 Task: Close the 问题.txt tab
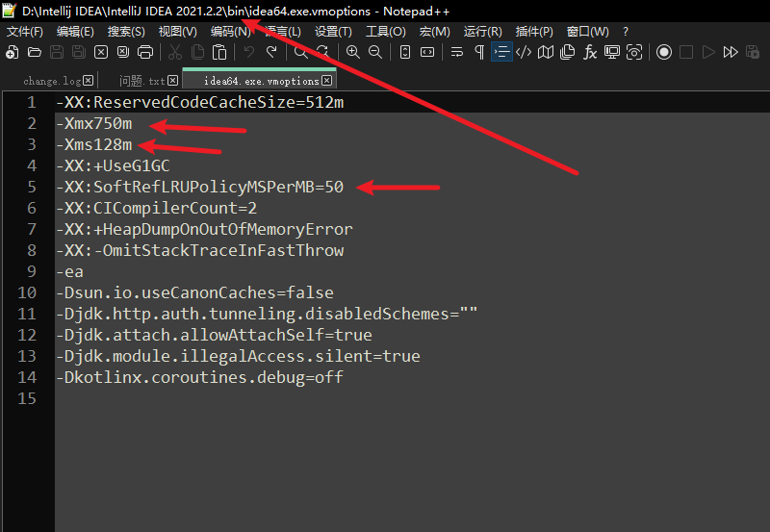[x=173, y=81]
